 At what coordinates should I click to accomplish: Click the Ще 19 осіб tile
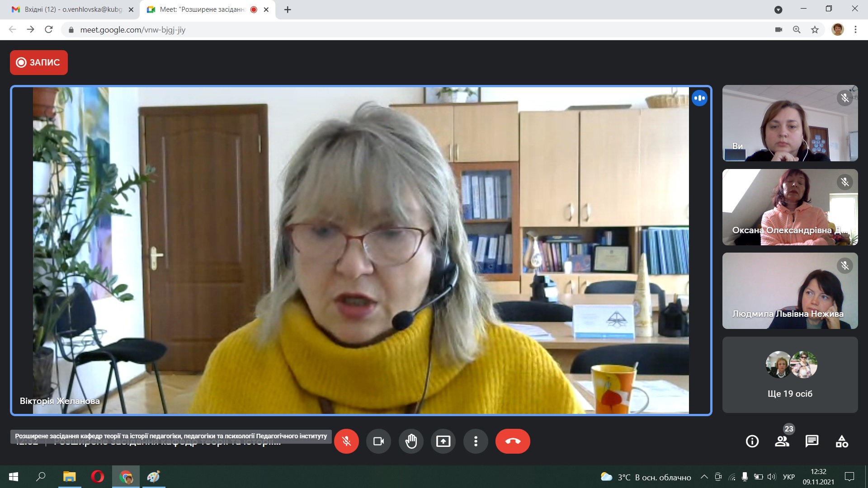tap(790, 375)
